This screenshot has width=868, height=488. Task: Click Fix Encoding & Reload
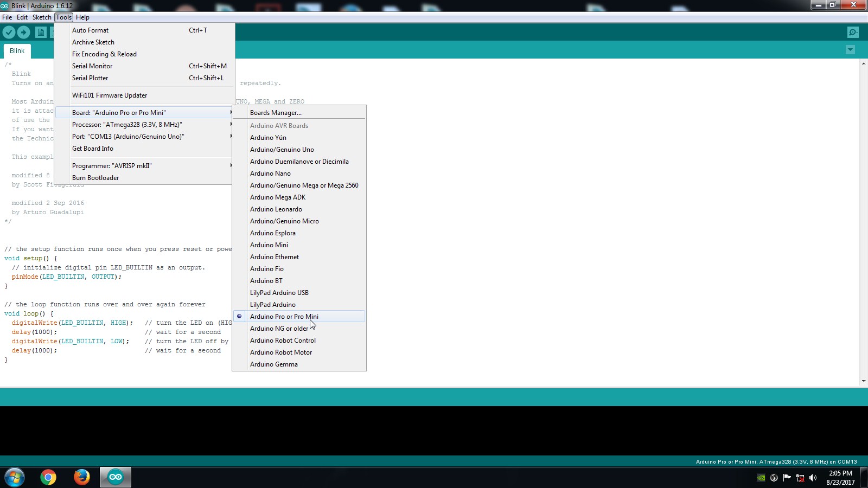click(x=144, y=54)
